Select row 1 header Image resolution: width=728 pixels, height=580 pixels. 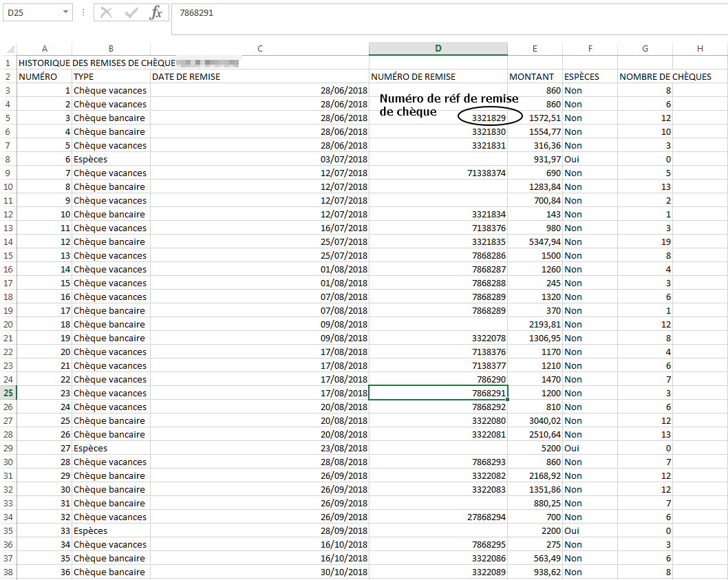pos(8,63)
